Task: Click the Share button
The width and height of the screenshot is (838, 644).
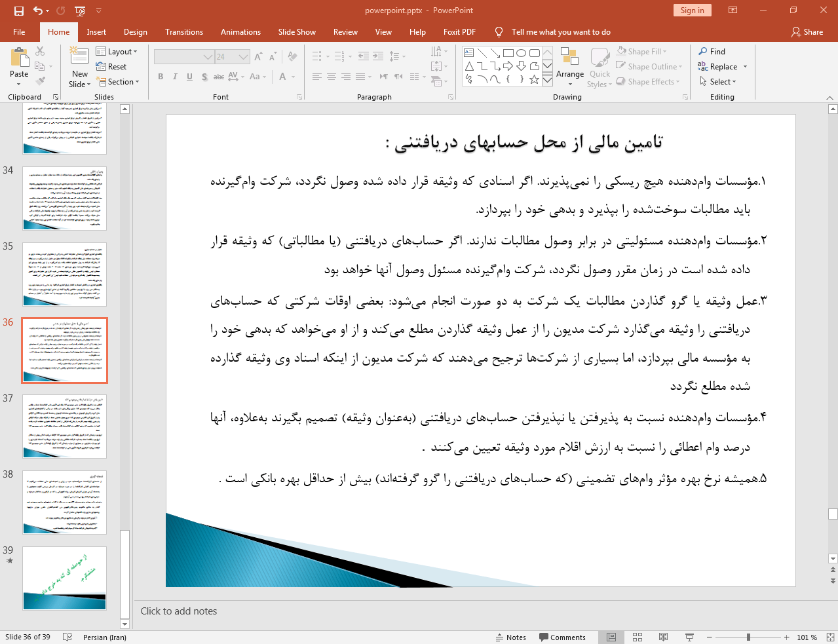Action: [807, 32]
